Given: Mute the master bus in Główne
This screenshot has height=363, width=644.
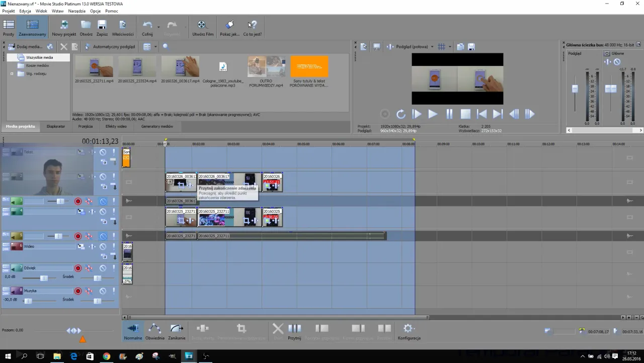Looking at the screenshot, I should (617, 62).
